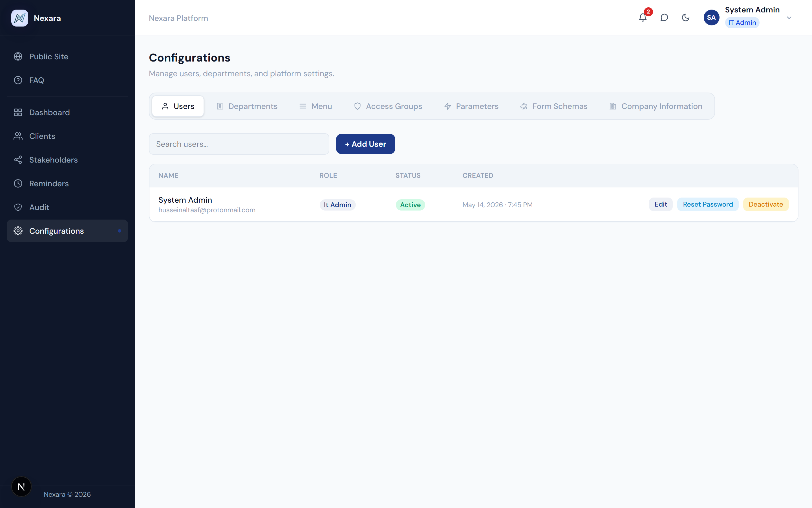Click the It Admin role badge in table

point(337,205)
